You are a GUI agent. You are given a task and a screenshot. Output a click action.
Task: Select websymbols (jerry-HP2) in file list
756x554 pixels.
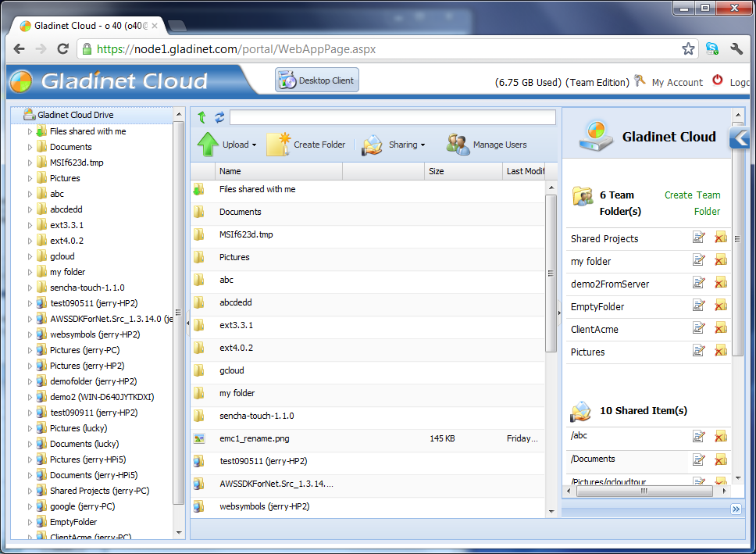point(264,506)
